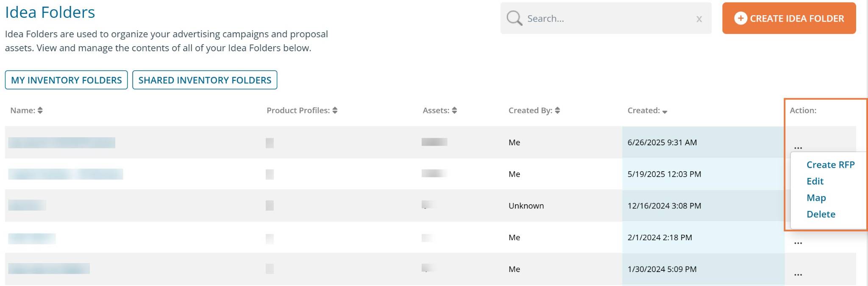The width and height of the screenshot is (868, 286).
Task: Select Map from the action menu
Action: point(816,198)
